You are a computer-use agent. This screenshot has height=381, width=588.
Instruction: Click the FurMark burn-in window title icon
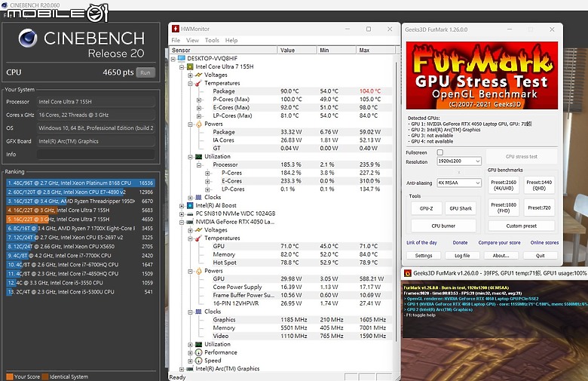point(408,273)
